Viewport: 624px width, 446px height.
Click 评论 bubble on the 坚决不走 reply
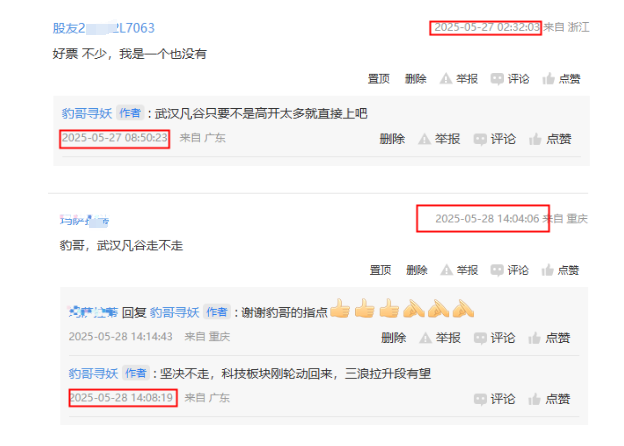(x=480, y=399)
